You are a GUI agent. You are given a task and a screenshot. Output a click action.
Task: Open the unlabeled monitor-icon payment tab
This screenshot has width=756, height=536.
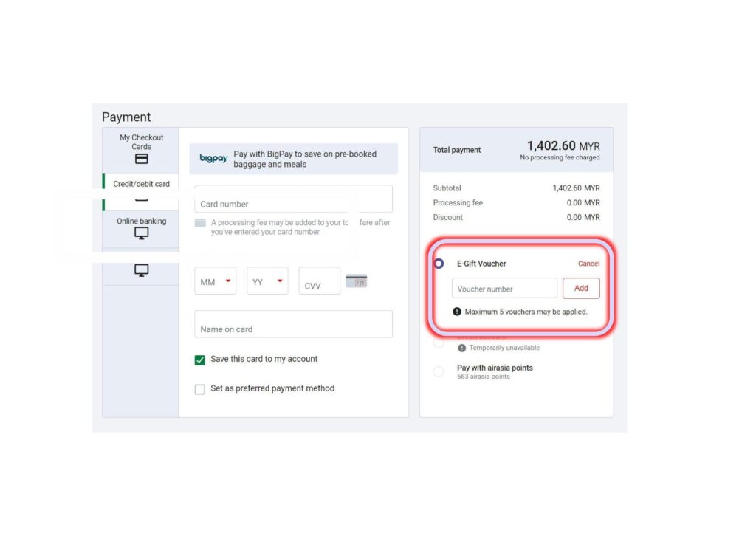coord(141,270)
